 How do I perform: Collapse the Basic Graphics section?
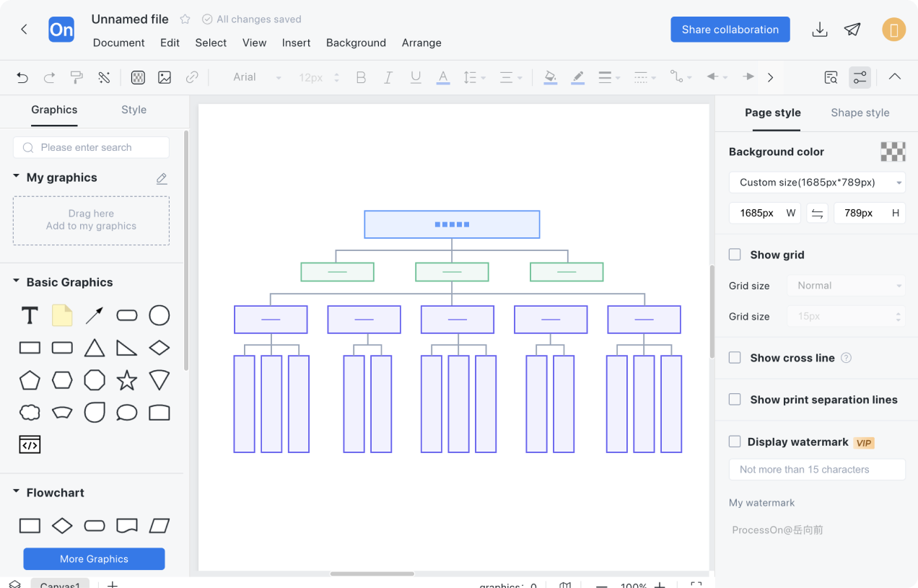tap(17, 282)
